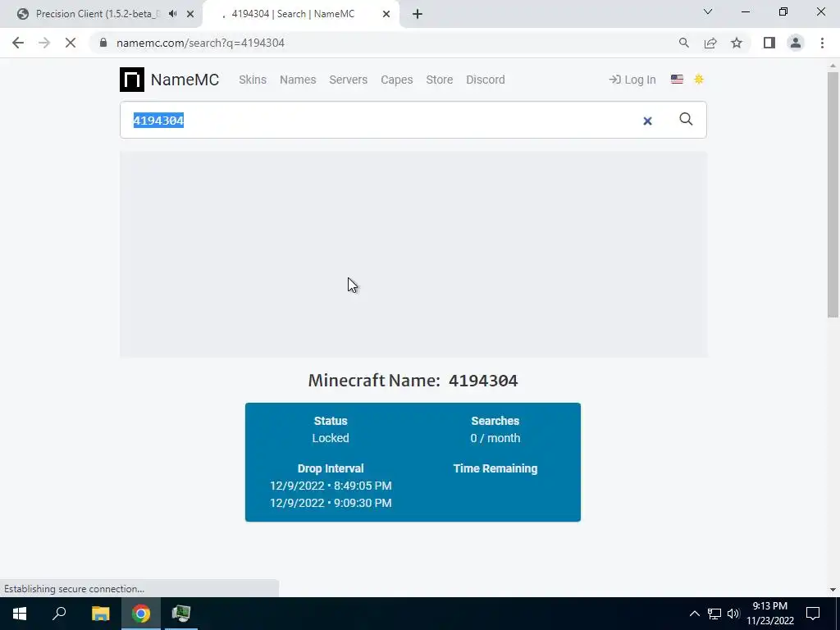Click the 9:09:30 PM drop interval end
Image resolution: width=840 pixels, height=630 pixels.
point(331,503)
